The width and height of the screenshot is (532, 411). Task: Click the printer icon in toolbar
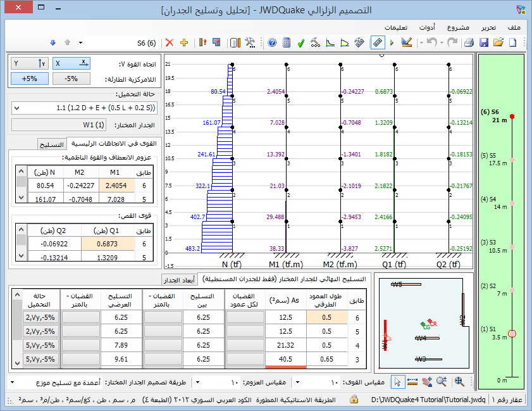[x=469, y=42]
